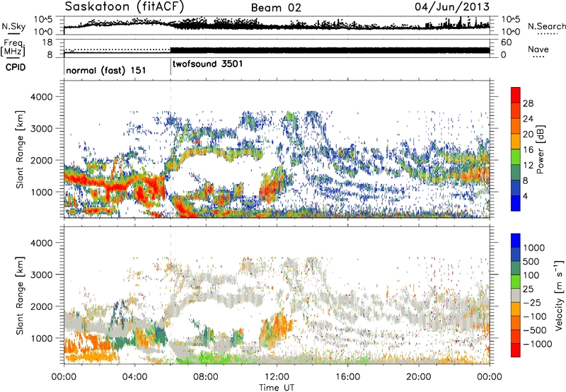Click the red bottom of velocity color bar
The width and height of the screenshot is (566, 392).
coord(516,350)
